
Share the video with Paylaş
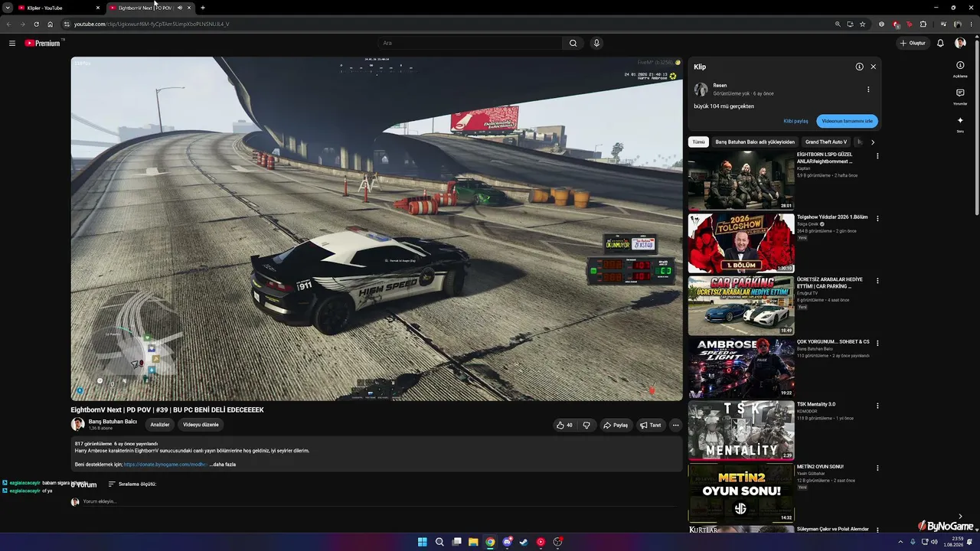616,425
